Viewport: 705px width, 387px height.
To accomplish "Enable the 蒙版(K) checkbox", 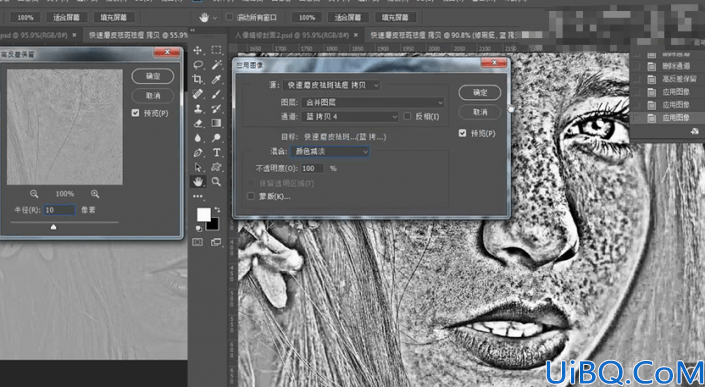I will tap(251, 196).
